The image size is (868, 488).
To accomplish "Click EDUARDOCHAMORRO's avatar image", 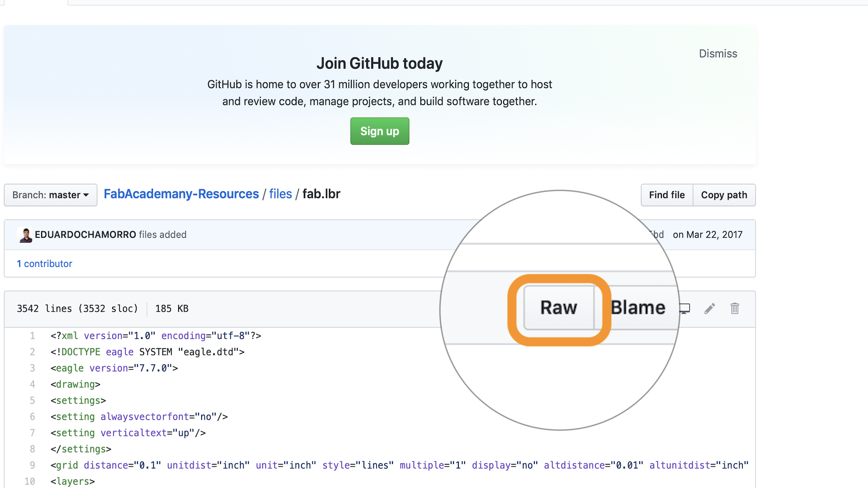I will tap(26, 235).
